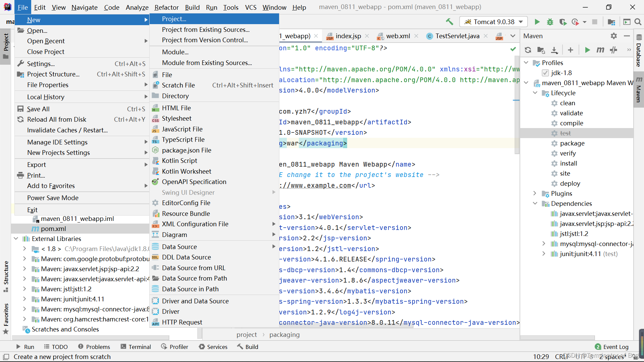Viewport: 644px width, 362px height.
Task: Switch to the TestServlet.java tab
Action: (457, 36)
